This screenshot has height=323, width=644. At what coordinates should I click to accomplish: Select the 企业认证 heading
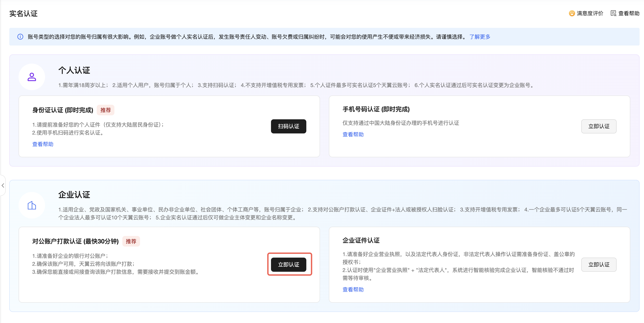coord(74,194)
